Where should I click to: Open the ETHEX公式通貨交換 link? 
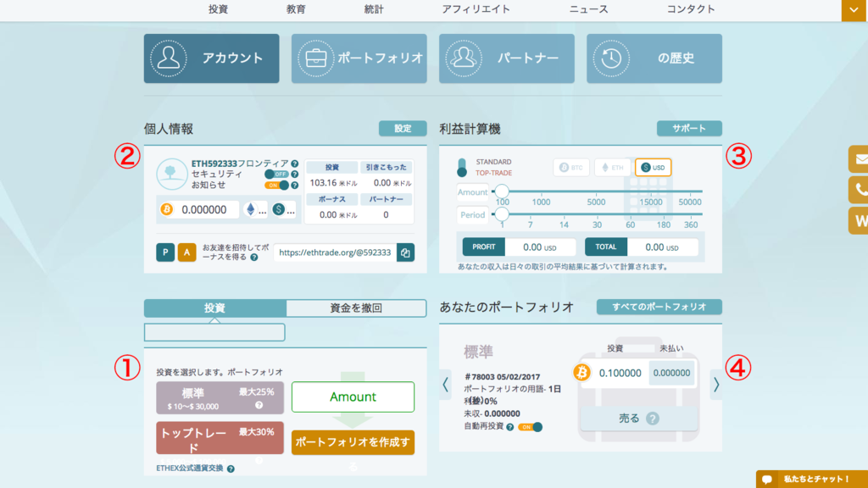pyautogui.click(x=189, y=468)
